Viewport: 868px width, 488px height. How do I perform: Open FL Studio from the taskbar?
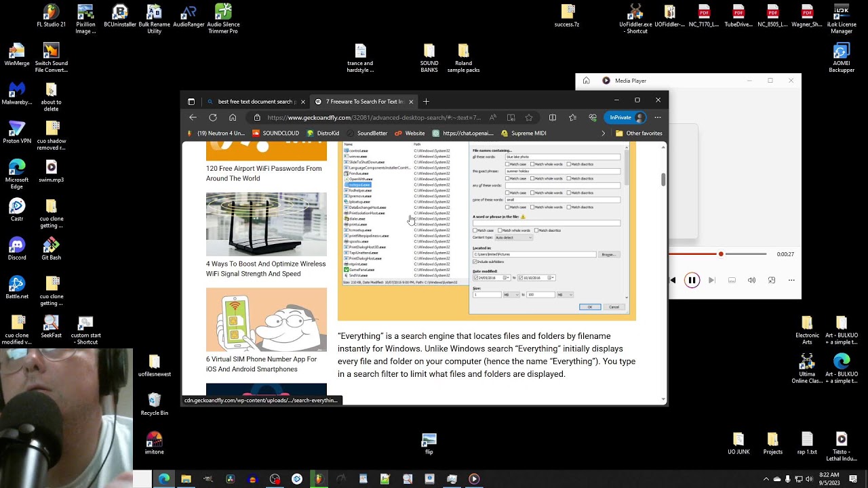coord(319,479)
